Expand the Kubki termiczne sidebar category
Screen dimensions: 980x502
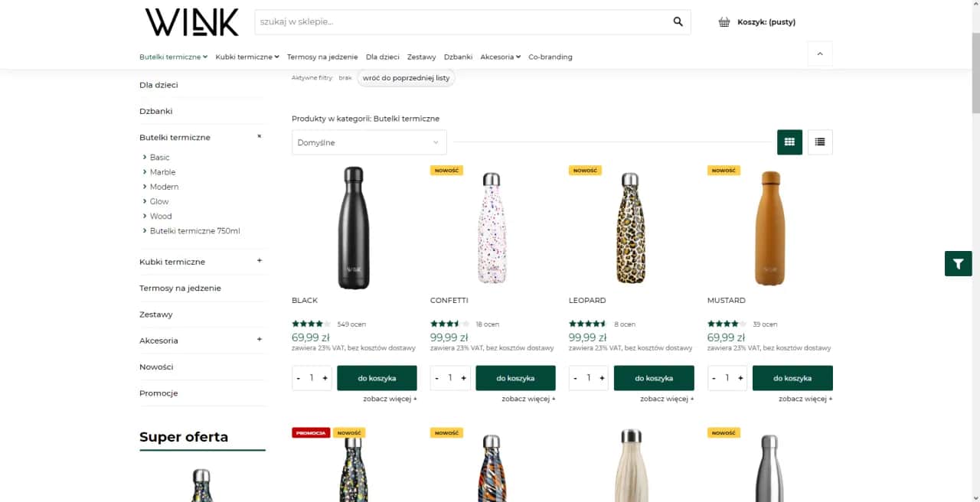259,261
